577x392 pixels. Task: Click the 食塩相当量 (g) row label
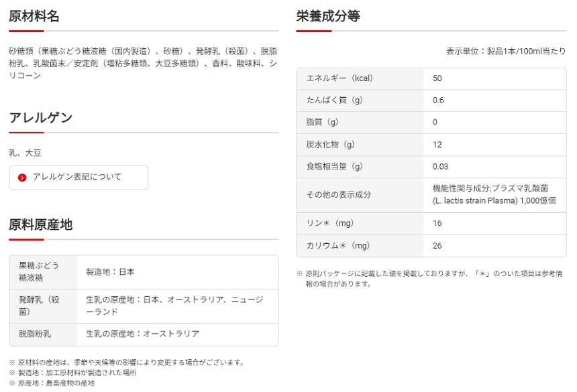[334, 167]
